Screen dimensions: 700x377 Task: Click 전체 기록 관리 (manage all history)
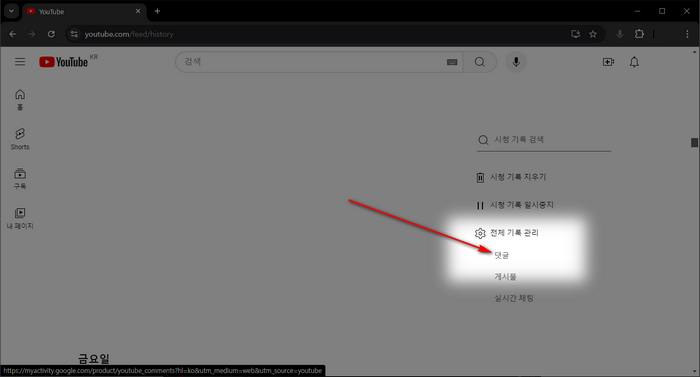pyautogui.click(x=514, y=233)
